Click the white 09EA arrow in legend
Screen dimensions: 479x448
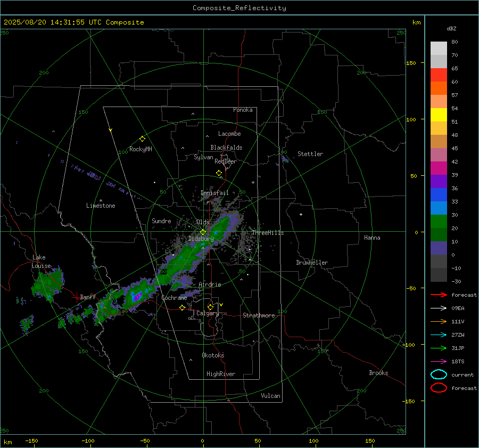[x=439, y=308]
